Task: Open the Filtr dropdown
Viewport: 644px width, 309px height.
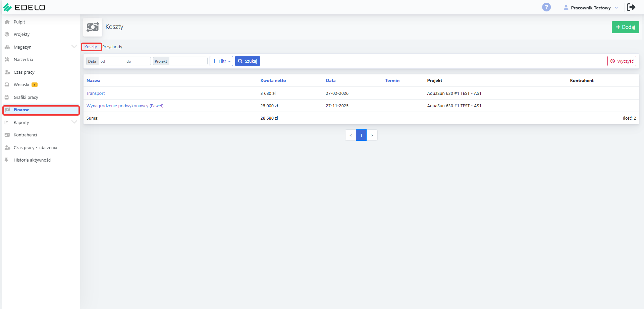Action: 221,61
